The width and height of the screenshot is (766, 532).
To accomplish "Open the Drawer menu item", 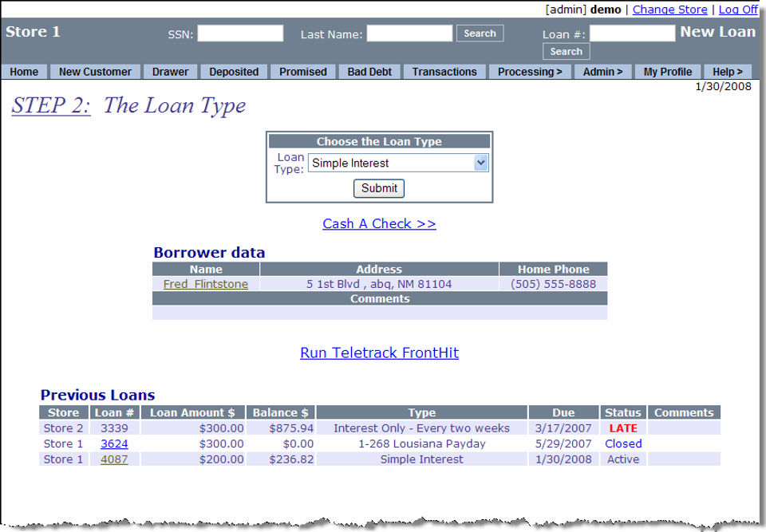I will pyautogui.click(x=170, y=72).
